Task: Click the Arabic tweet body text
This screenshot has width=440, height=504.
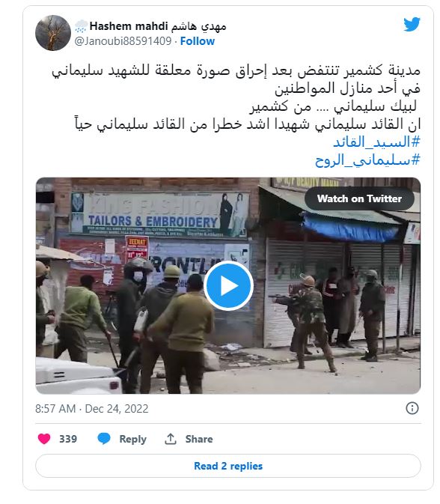Action: 236,97
